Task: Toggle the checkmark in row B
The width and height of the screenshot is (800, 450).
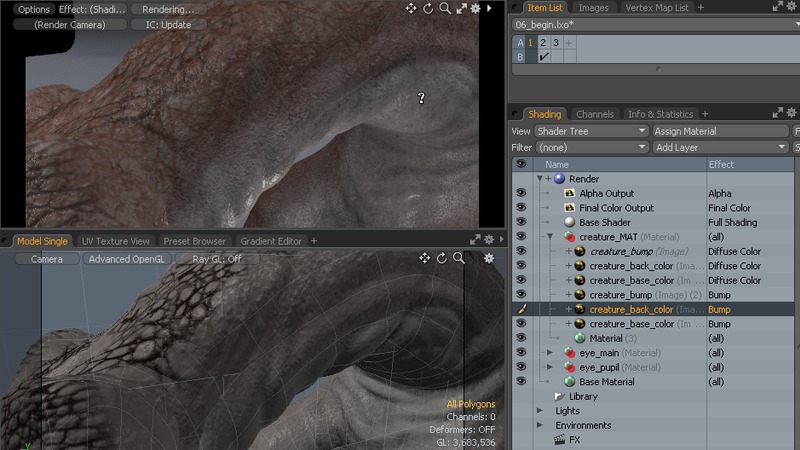Action: (x=543, y=57)
